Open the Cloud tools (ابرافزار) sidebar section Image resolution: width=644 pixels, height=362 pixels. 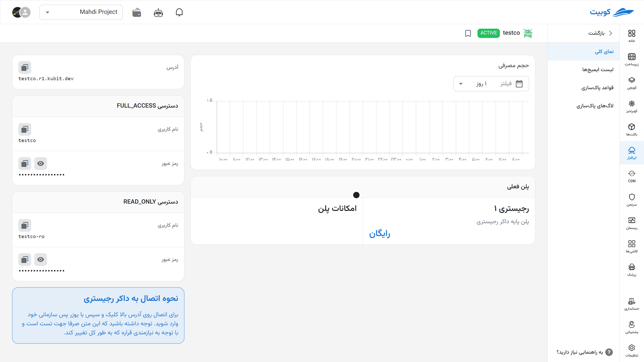[x=632, y=153]
